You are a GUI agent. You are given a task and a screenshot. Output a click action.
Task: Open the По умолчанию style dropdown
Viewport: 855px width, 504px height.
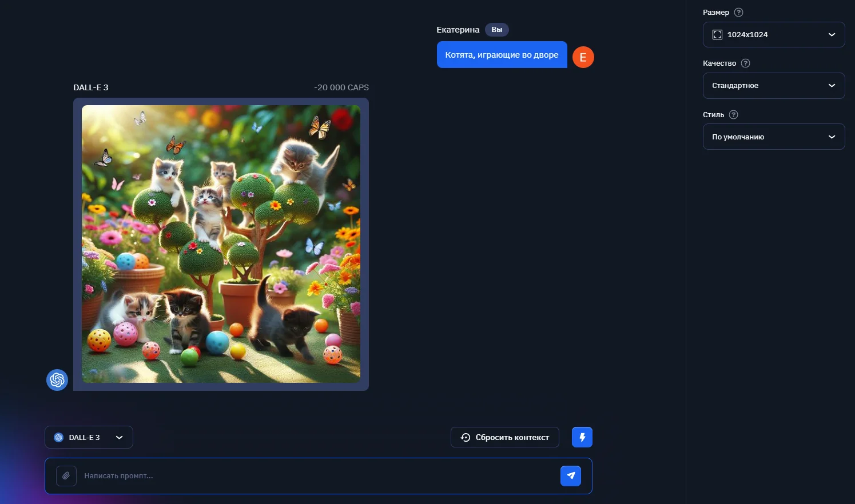coord(774,137)
